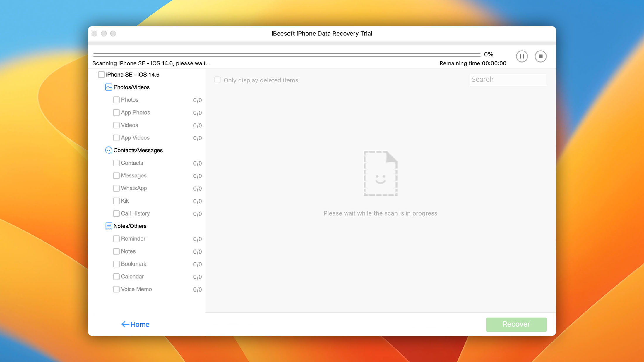Click the iPhone SE - iOS 14.6 device label

coord(133,75)
